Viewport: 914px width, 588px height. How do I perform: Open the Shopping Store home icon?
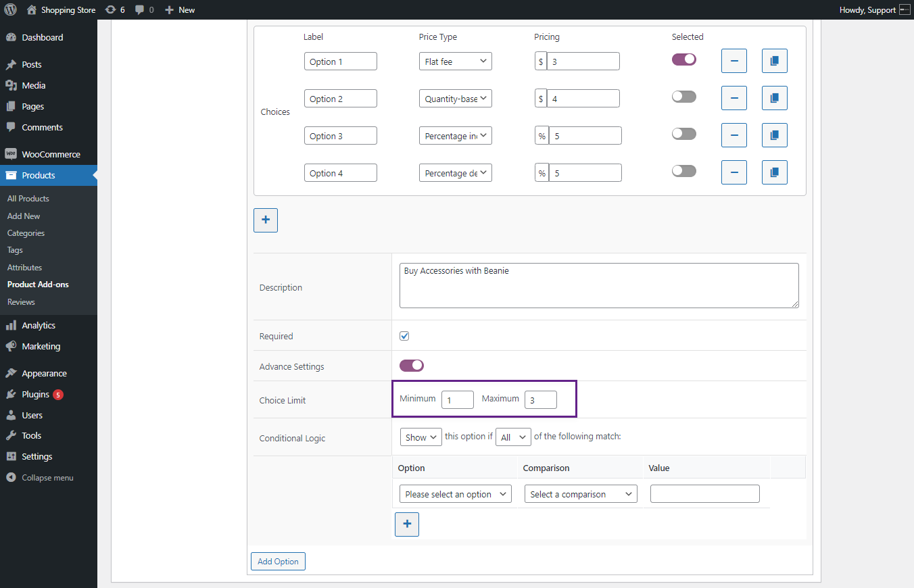(32, 10)
